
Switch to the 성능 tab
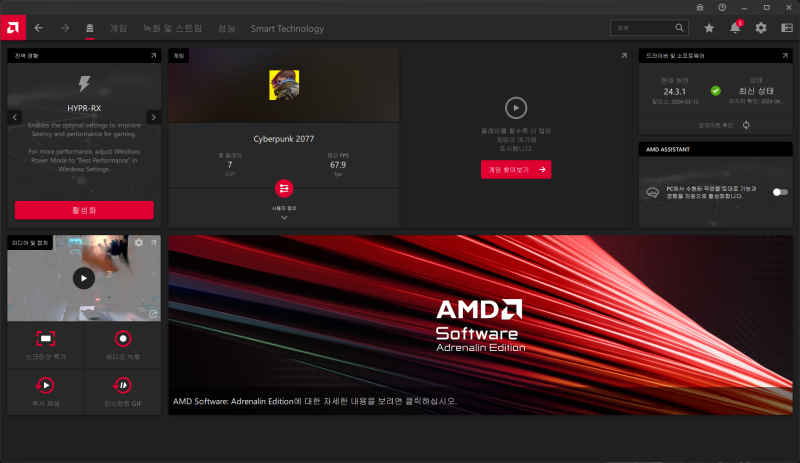click(x=227, y=29)
